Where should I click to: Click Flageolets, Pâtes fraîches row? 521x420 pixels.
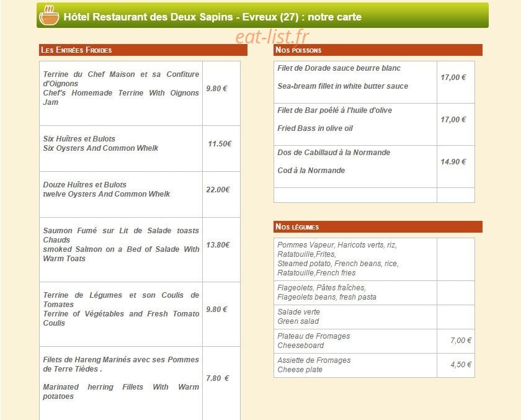click(375, 292)
